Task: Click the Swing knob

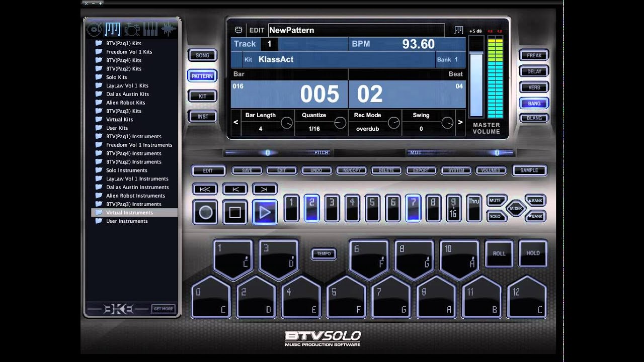Action: click(x=447, y=123)
